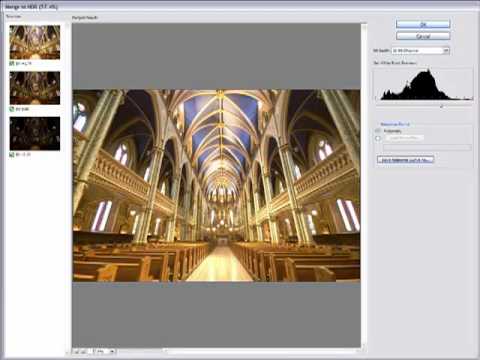Image resolution: width=480 pixels, height=360 pixels.
Task: Select the Automatic response curve option
Action: tap(378, 131)
